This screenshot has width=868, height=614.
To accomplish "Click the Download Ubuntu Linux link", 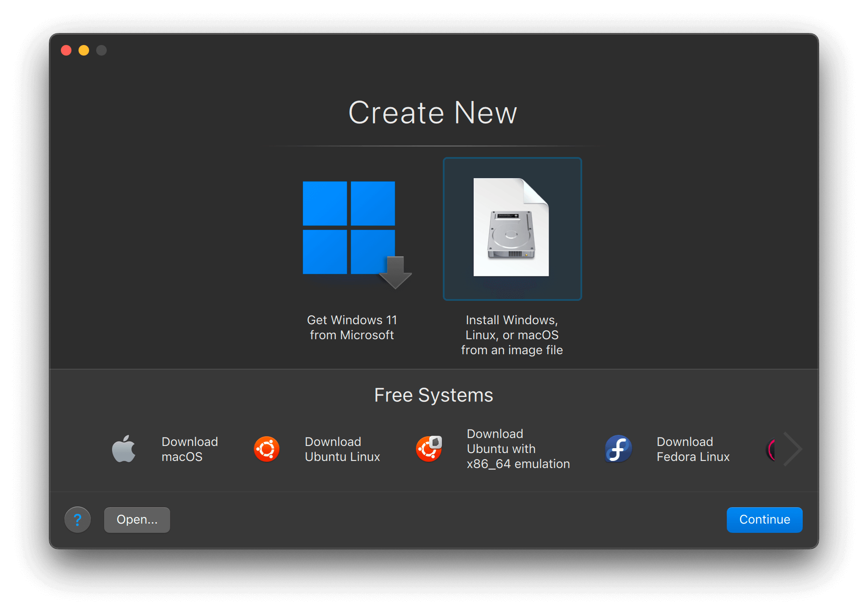I will (x=342, y=449).
